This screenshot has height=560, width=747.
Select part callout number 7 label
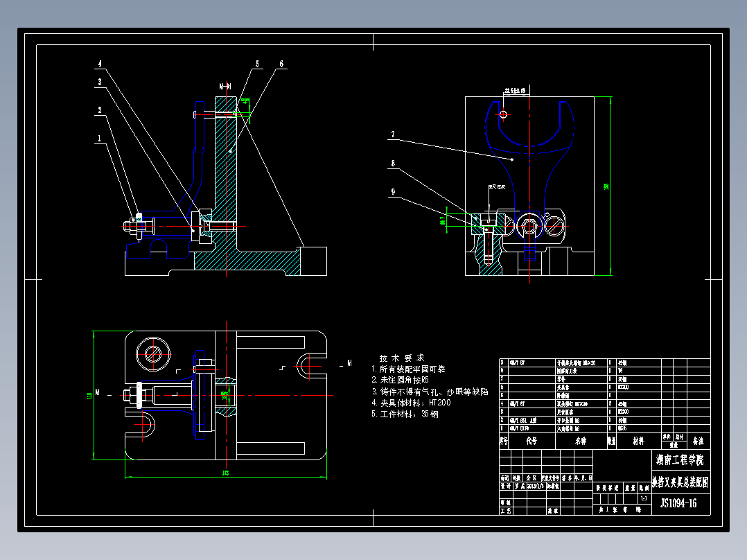pyautogui.click(x=393, y=134)
